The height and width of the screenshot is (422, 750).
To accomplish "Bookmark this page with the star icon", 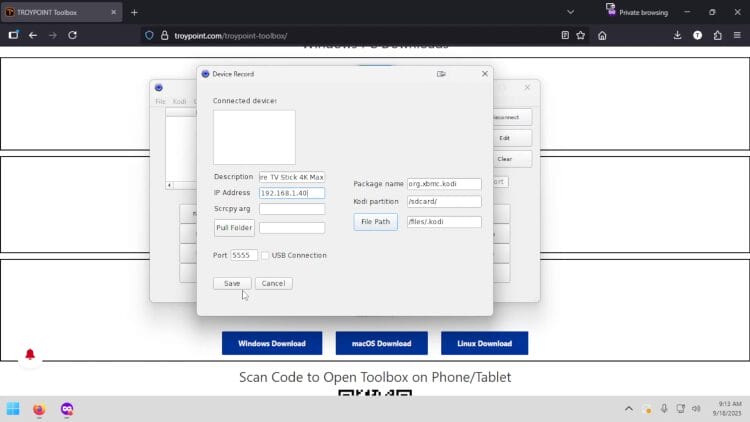I will click(580, 35).
